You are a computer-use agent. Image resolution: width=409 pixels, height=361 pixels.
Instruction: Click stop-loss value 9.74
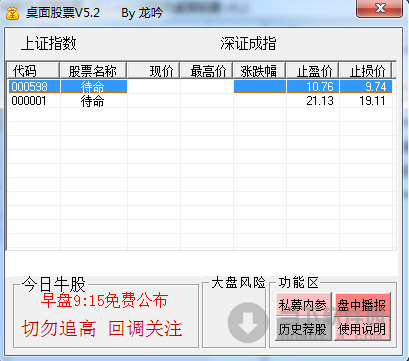click(x=375, y=87)
